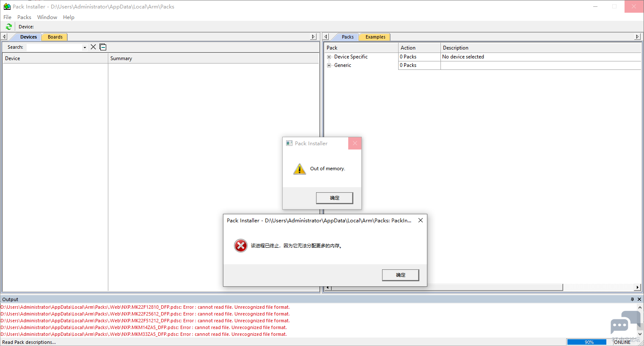Image resolution: width=644 pixels, height=346 pixels.
Task: Click the Output panel title
Action: [10, 299]
